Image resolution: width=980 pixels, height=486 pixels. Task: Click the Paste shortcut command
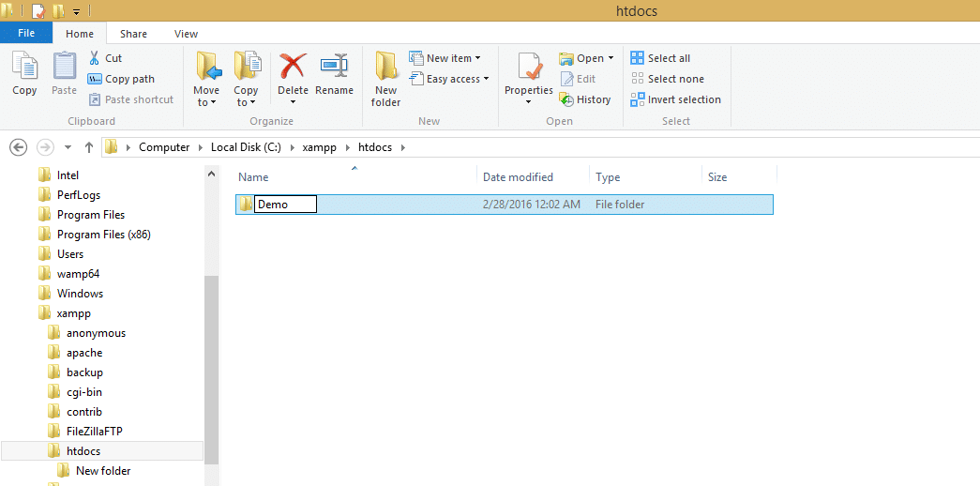pyautogui.click(x=130, y=99)
